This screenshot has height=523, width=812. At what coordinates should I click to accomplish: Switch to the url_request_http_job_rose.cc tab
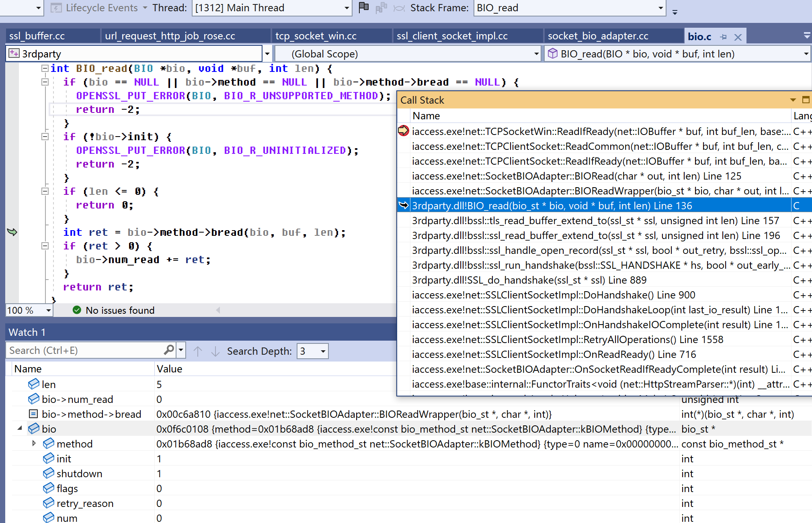tap(185, 36)
